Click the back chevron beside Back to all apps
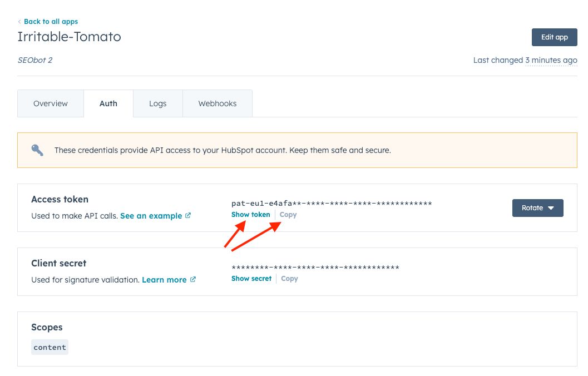588x376 pixels. click(x=19, y=22)
